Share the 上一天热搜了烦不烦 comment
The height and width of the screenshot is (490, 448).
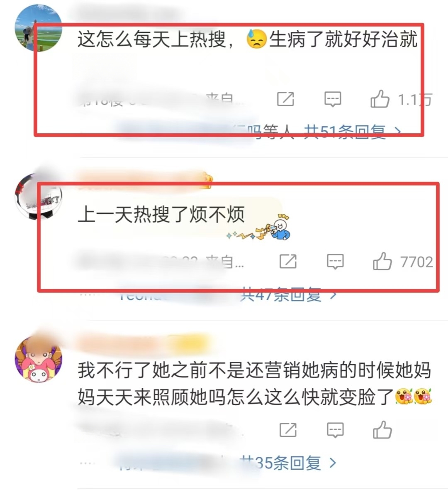tap(288, 261)
